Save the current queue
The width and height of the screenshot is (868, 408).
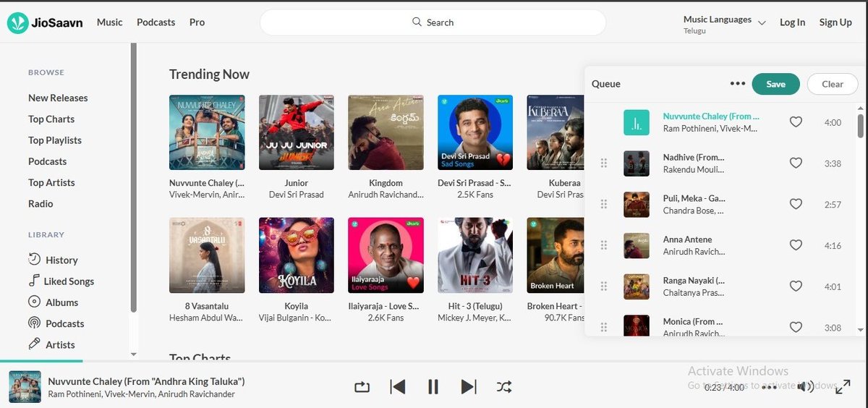click(775, 84)
